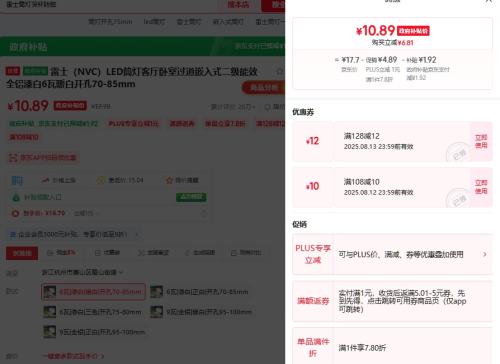The image size is (500, 364).
Task: Click 2025.08.12 23:59前有效 expiry text
Action: (379, 192)
